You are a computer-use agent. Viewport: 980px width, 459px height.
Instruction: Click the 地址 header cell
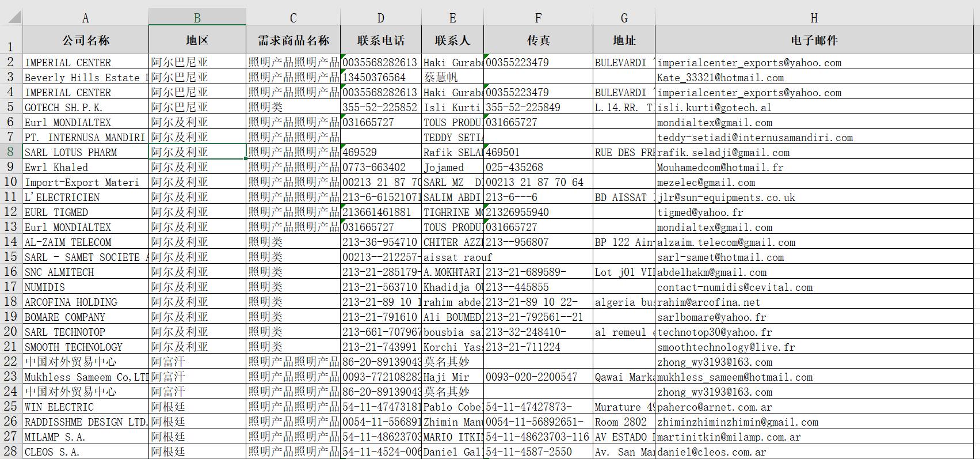pos(624,40)
